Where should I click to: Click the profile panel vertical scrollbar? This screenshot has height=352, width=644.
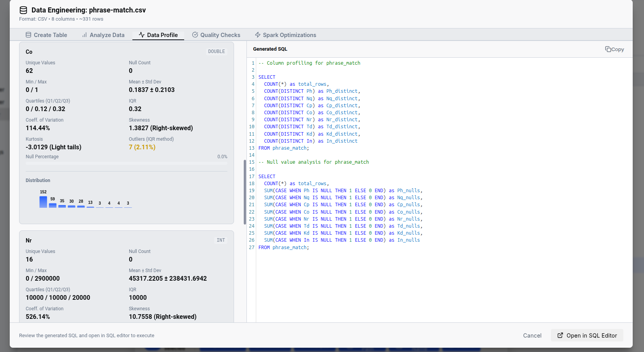(245, 192)
